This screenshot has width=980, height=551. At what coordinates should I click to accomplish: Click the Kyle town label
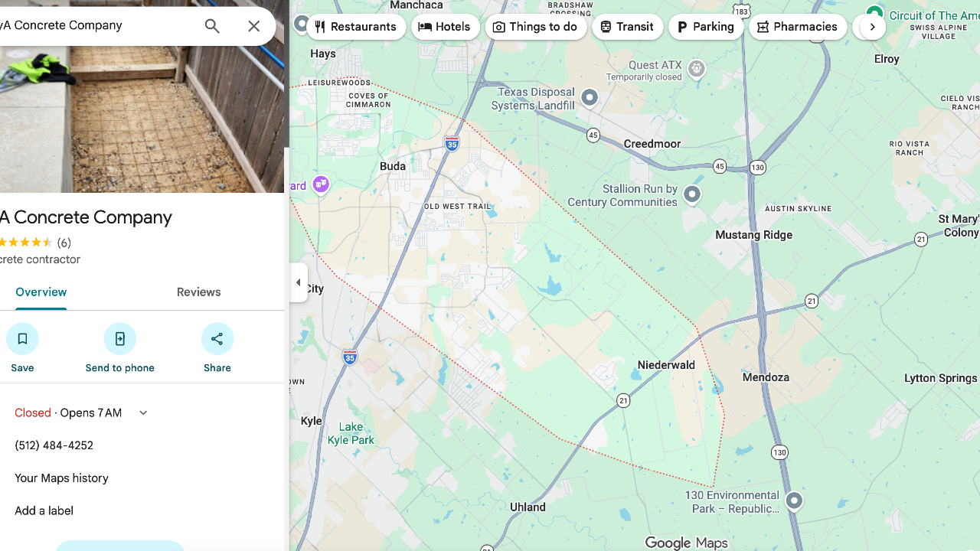[312, 421]
